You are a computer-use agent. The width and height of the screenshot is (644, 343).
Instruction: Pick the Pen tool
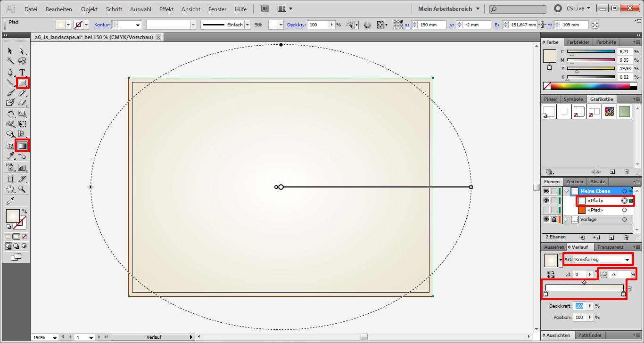[10, 72]
